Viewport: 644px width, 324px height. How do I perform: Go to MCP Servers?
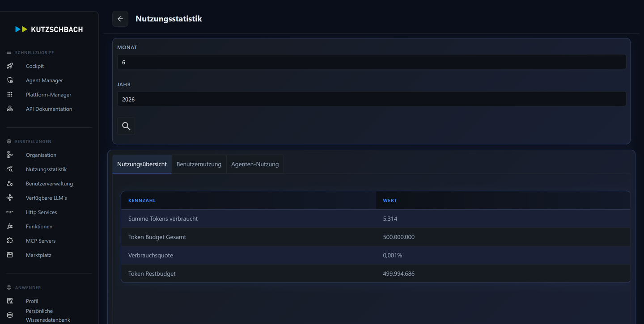coord(41,241)
